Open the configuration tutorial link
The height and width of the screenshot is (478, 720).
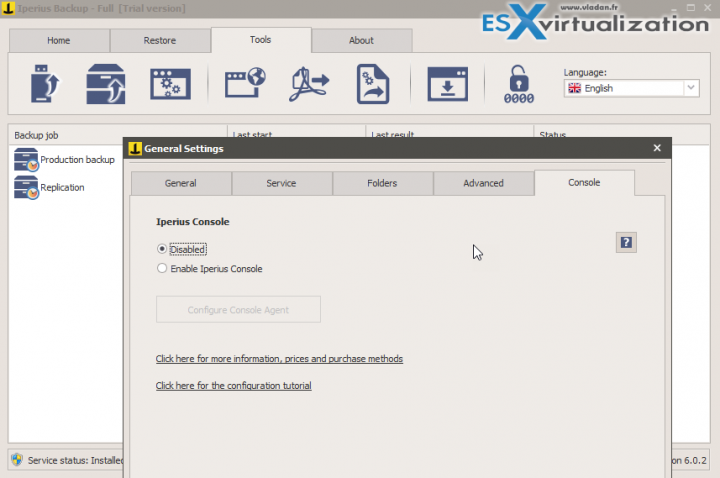tap(234, 386)
